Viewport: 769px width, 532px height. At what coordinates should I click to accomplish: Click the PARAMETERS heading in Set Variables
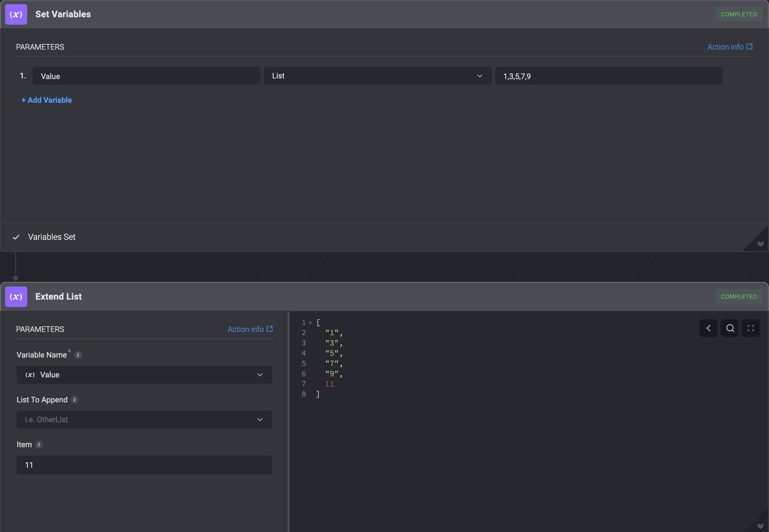(40, 47)
